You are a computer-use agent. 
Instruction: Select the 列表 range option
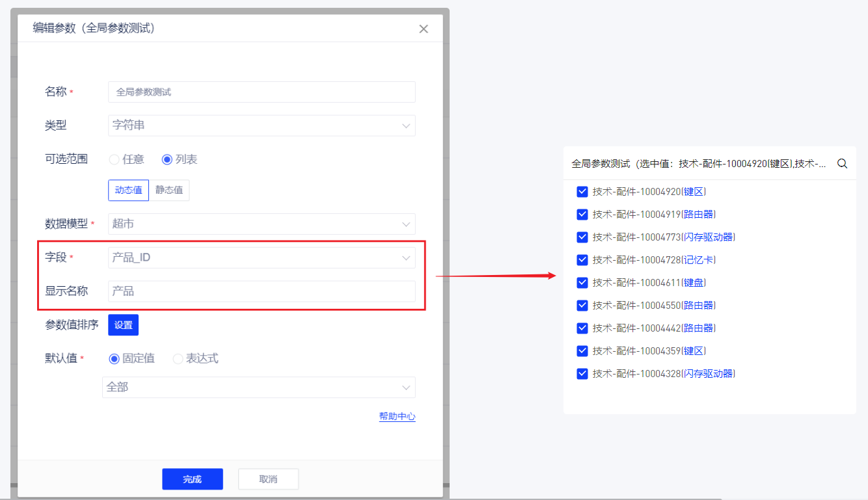tap(167, 159)
